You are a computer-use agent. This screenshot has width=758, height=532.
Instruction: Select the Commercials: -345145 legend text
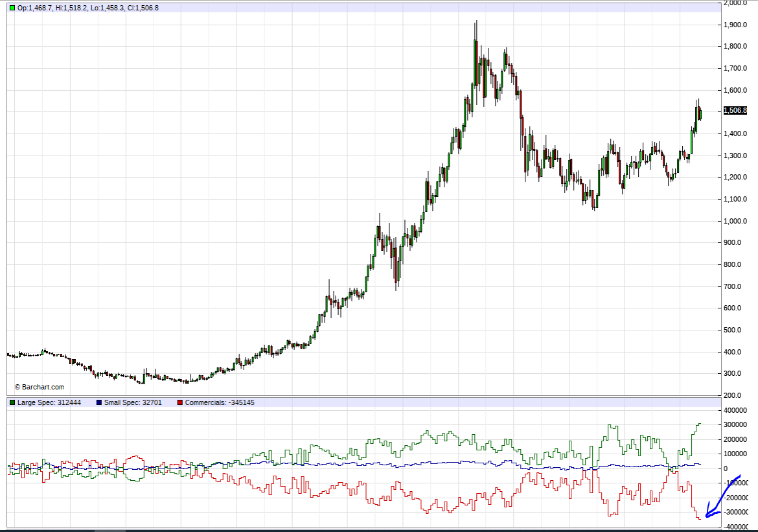220,402
